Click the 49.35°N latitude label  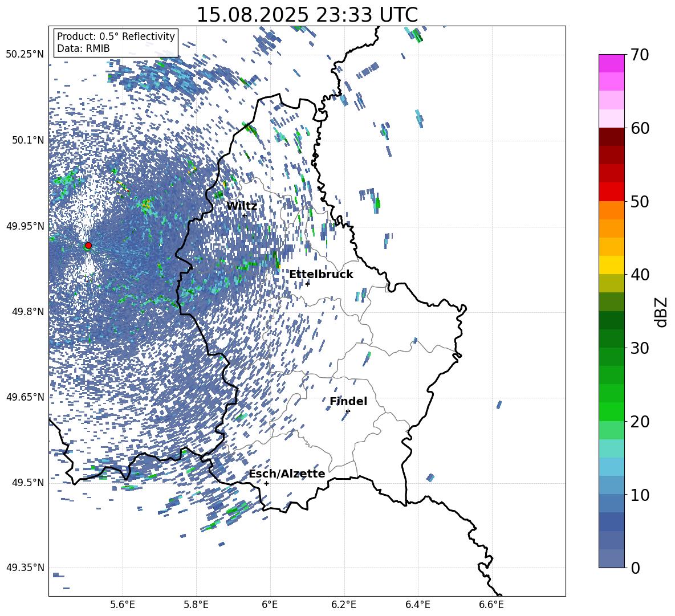click(25, 568)
